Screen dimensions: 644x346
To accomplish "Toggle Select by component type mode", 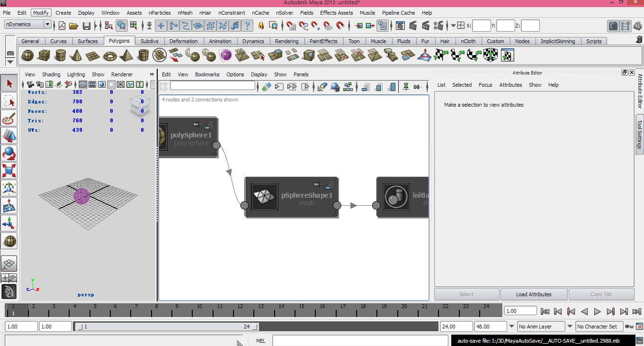I will [x=134, y=26].
